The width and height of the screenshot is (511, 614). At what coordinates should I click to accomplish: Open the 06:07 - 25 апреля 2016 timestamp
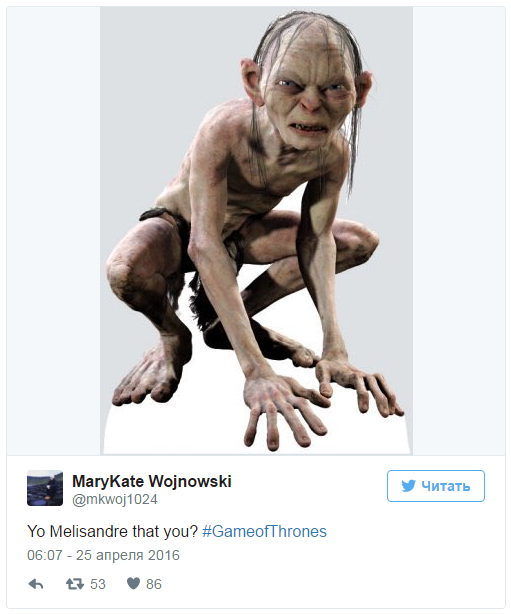point(103,555)
